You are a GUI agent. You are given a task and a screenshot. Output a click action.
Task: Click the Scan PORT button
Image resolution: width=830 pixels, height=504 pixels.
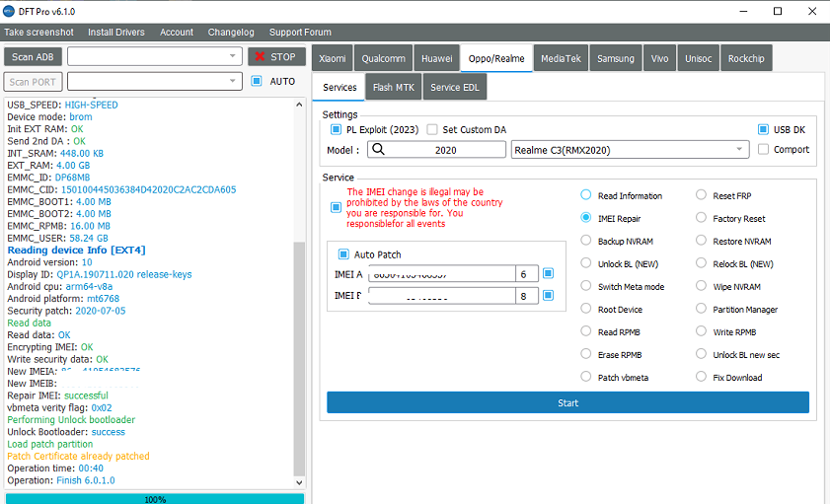pos(33,82)
